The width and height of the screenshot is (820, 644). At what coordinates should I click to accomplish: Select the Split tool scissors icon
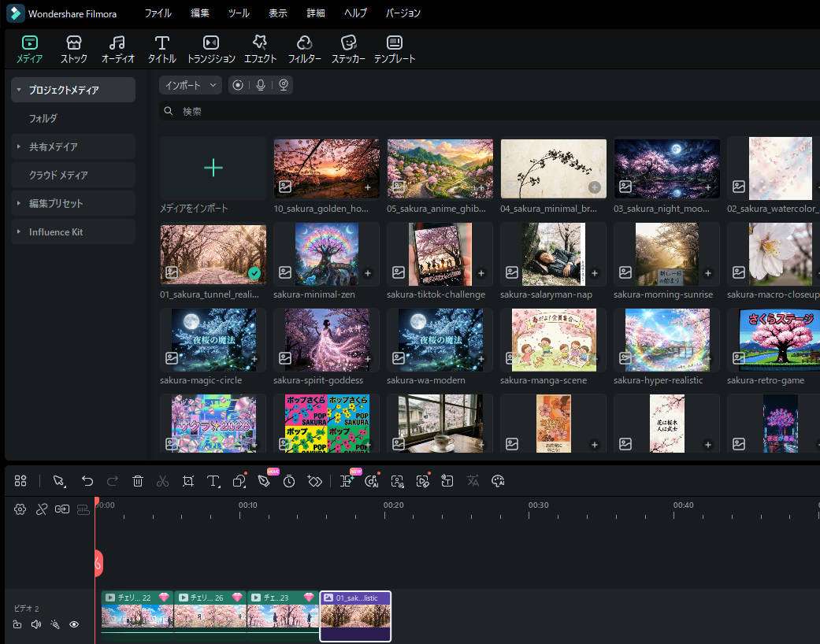click(162, 481)
